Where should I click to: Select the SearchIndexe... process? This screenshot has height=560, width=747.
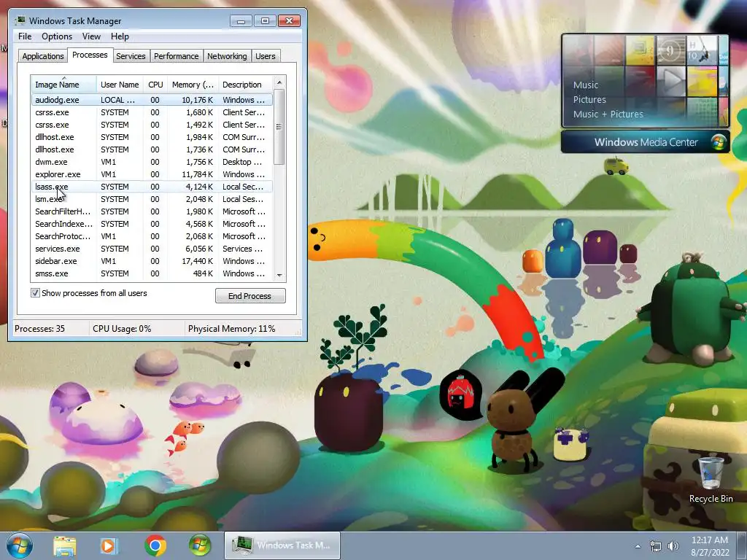(x=152, y=224)
